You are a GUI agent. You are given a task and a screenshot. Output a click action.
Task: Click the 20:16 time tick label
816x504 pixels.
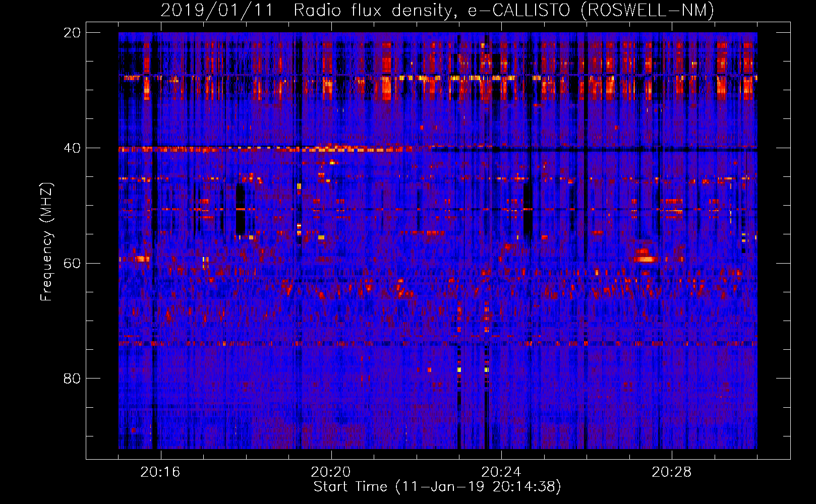(x=160, y=472)
